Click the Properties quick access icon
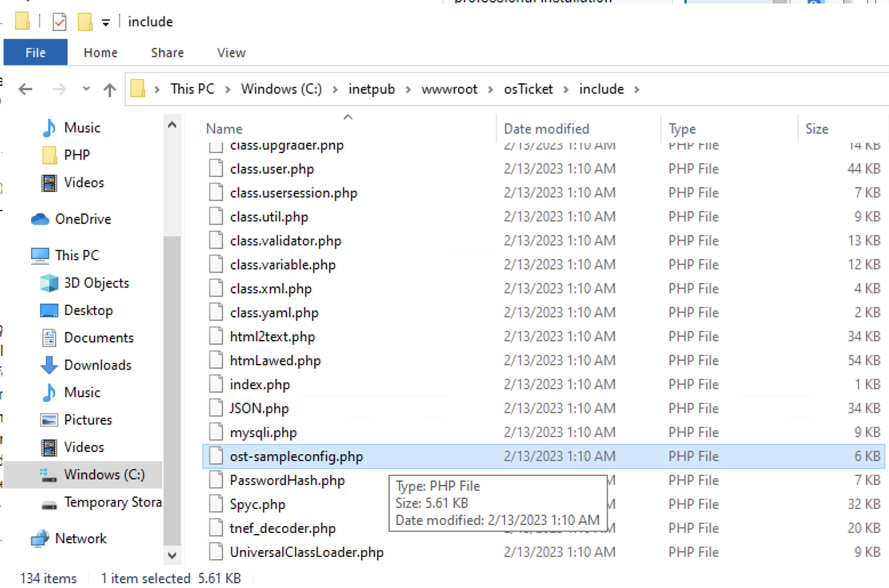 (x=59, y=22)
